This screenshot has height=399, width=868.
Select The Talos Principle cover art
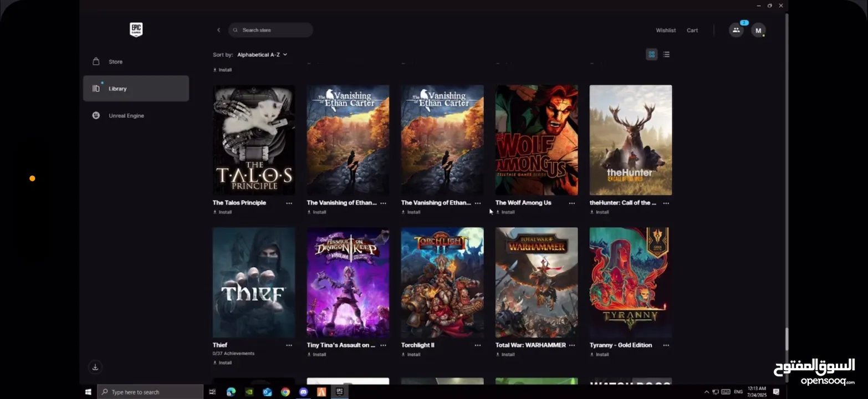tap(254, 140)
